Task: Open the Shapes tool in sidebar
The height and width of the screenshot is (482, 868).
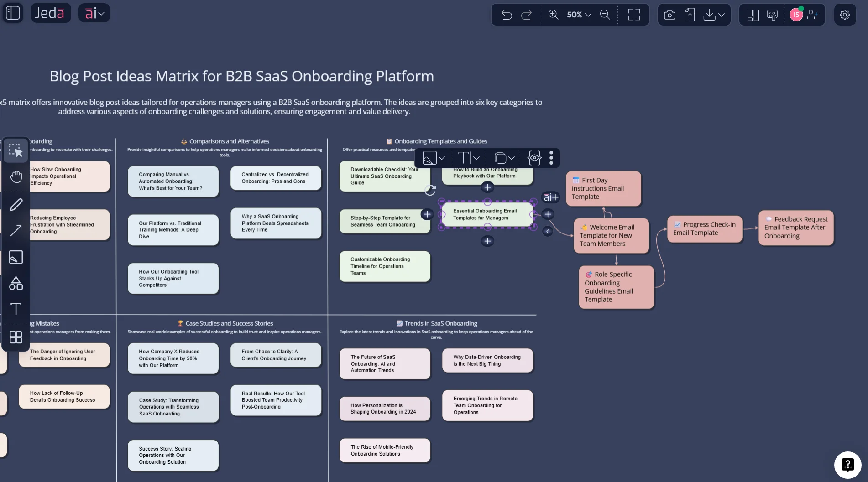Action: tap(16, 283)
